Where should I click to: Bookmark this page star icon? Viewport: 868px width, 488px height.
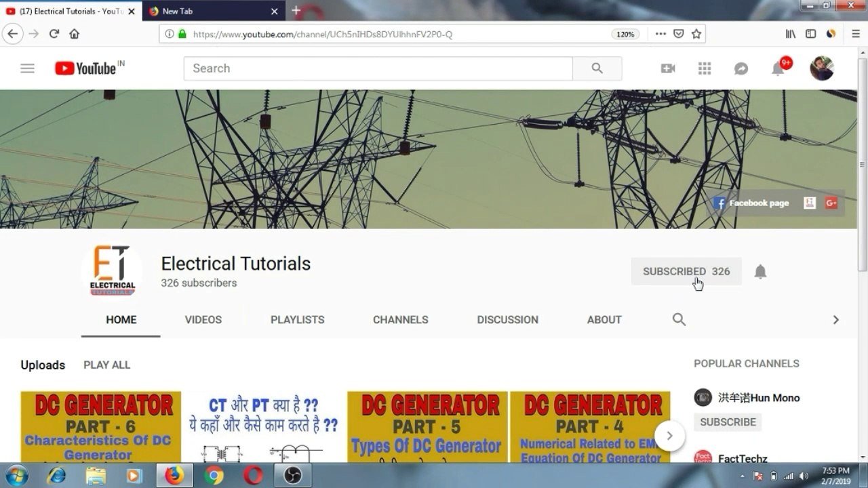pyautogui.click(x=696, y=34)
